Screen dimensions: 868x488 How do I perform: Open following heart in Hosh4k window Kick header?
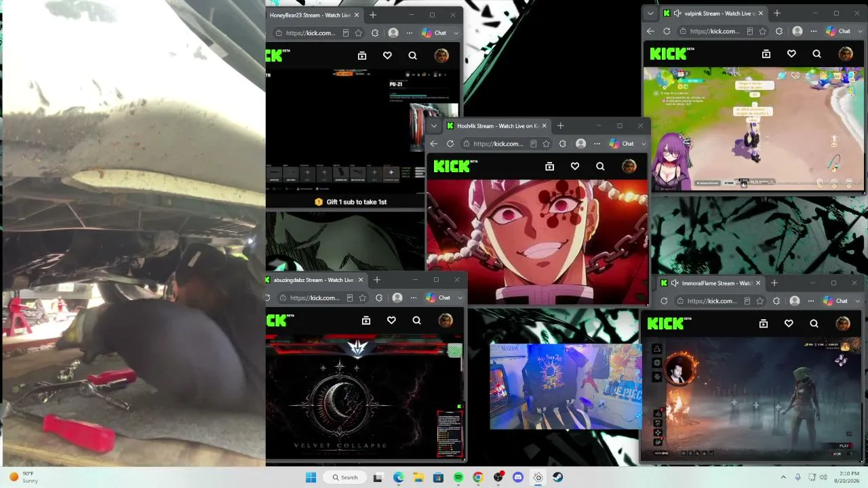(575, 166)
